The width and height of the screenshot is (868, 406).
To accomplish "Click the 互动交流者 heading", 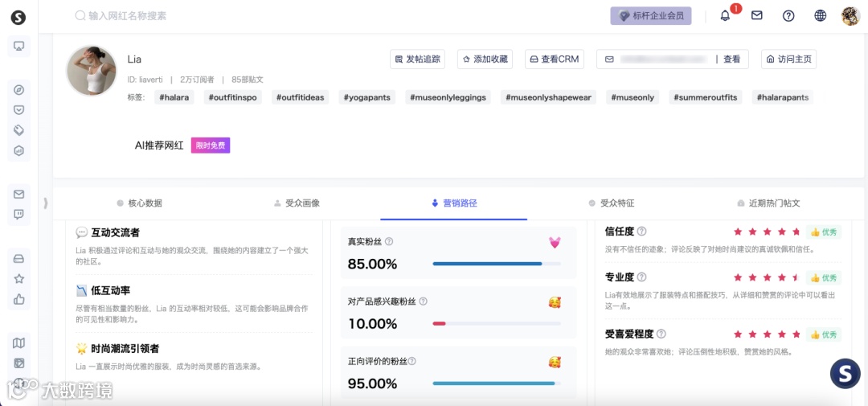I will click(x=115, y=232).
